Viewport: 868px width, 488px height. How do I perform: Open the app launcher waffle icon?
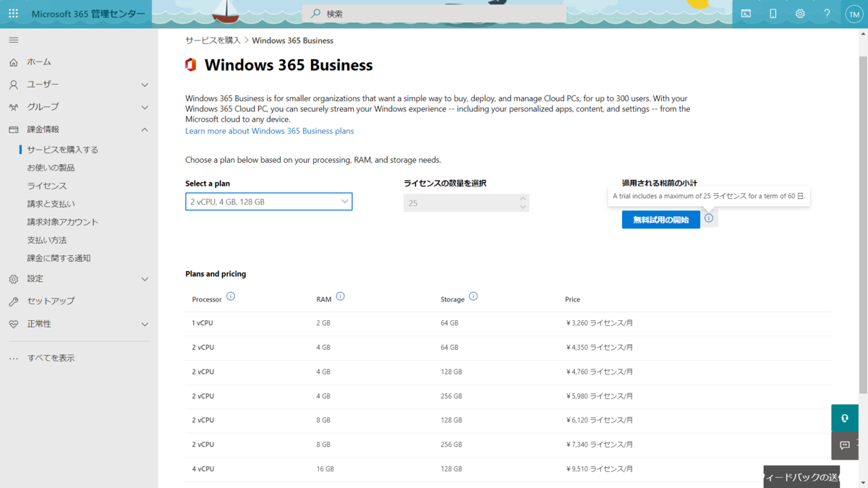coord(13,14)
